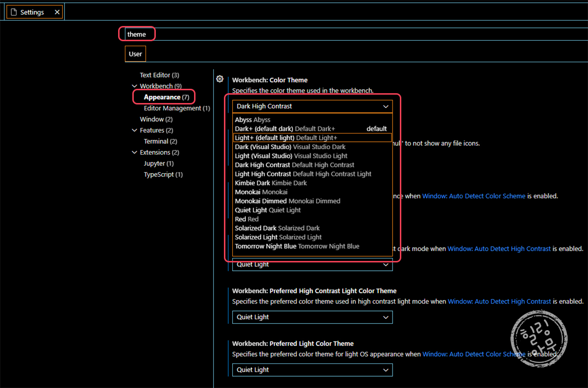The image size is (588, 388).
Task: Close the Settings tab
Action: (x=57, y=12)
